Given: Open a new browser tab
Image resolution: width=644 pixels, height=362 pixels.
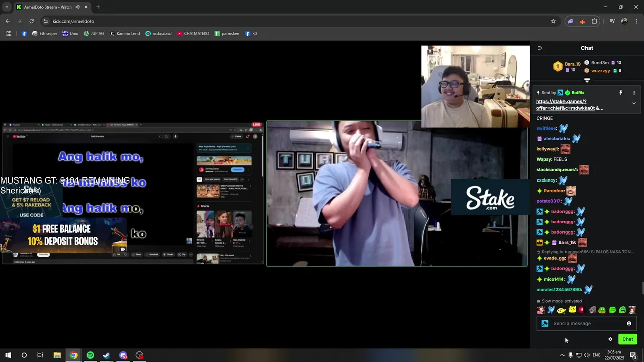Looking at the screenshot, I should tap(98, 7).
